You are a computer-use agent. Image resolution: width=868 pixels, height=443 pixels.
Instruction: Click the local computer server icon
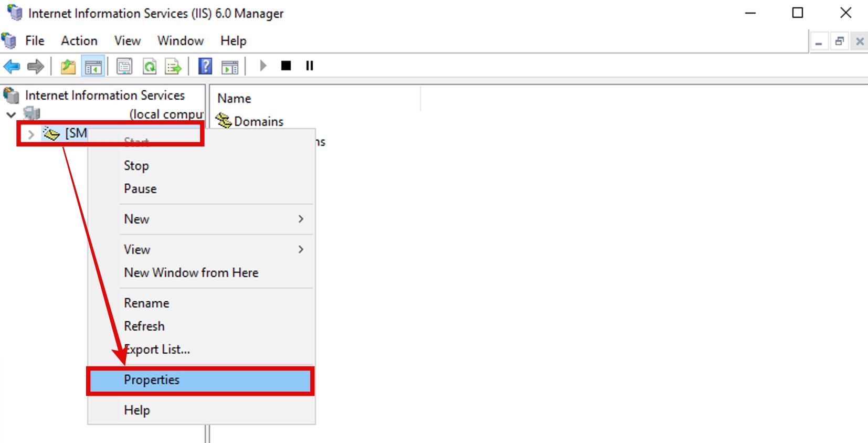(x=32, y=113)
